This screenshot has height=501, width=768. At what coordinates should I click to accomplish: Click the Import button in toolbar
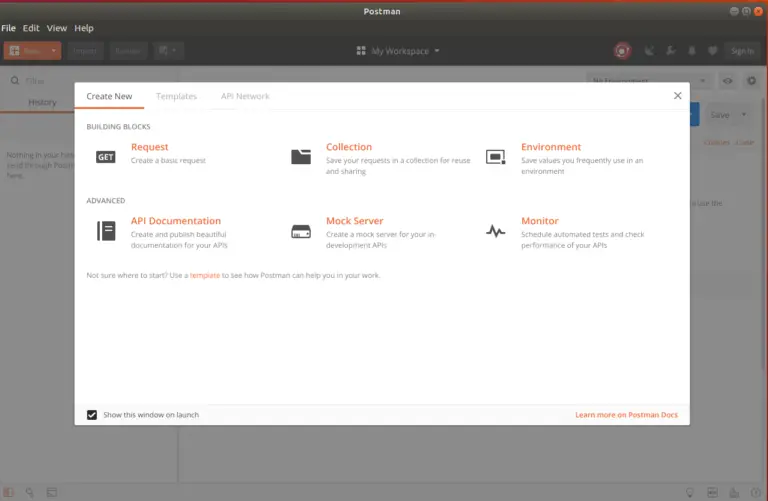click(85, 50)
